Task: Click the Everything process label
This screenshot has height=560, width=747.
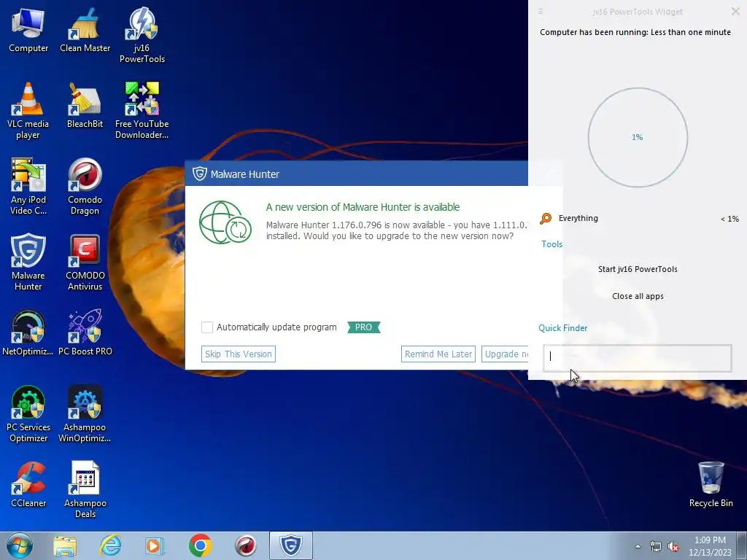Action: (x=578, y=218)
